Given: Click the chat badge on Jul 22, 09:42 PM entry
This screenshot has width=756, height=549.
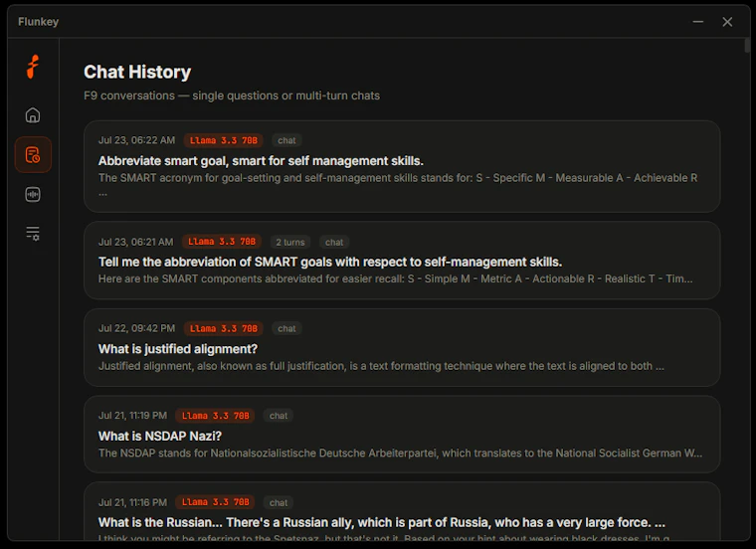Looking at the screenshot, I should pyautogui.click(x=286, y=328).
